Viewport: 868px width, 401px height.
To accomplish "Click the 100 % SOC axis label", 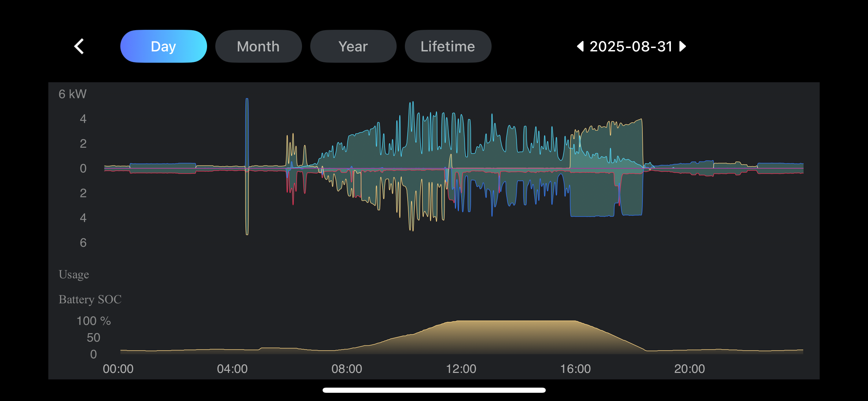I will click(x=93, y=321).
